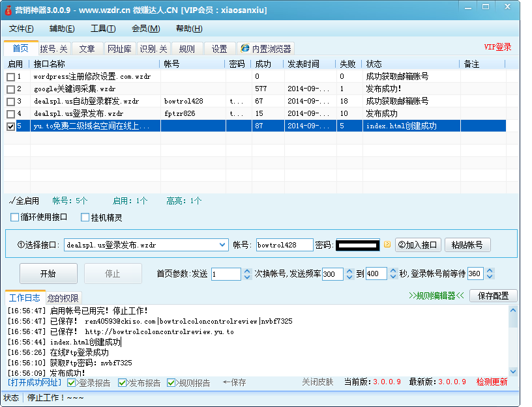Uncheck the 登录报告 checkbox
The image size is (532, 407).
tap(72, 383)
